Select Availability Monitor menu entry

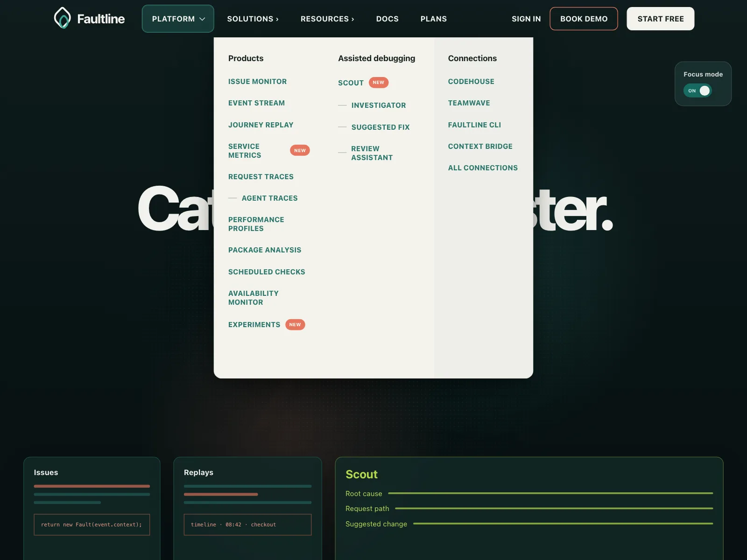(253, 298)
